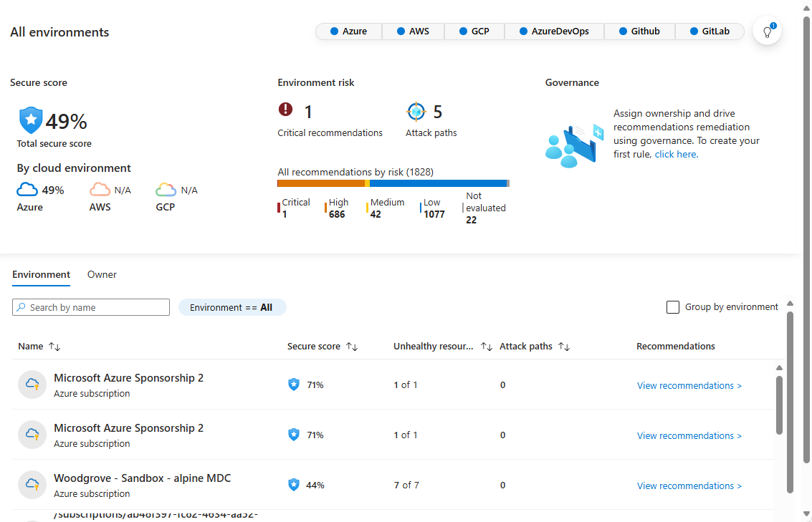The height and width of the screenshot is (522, 812).
Task: Click the shield icon beside 44% score
Action: click(x=294, y=485)
